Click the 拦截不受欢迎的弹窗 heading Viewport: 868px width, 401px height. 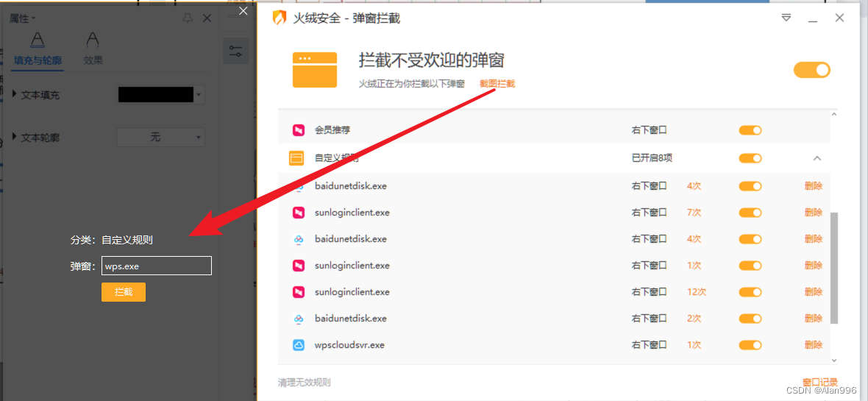pyautogui.click(x=432, y=60)
